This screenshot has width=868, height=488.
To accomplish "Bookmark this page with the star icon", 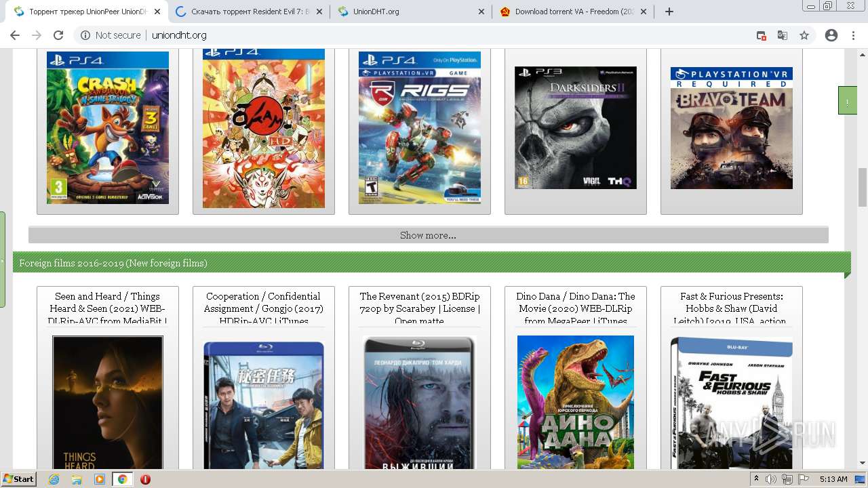I will (x=804, y=35).
